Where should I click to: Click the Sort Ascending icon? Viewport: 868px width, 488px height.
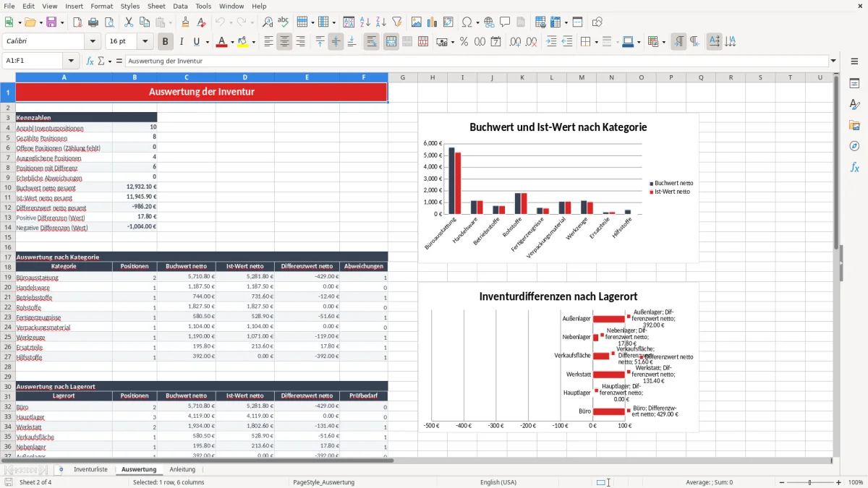[365, 22]
